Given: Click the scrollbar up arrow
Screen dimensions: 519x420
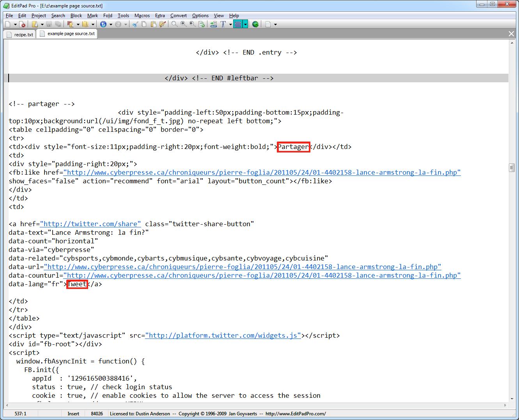Looking at the screenshot, I should click(512, 43).
